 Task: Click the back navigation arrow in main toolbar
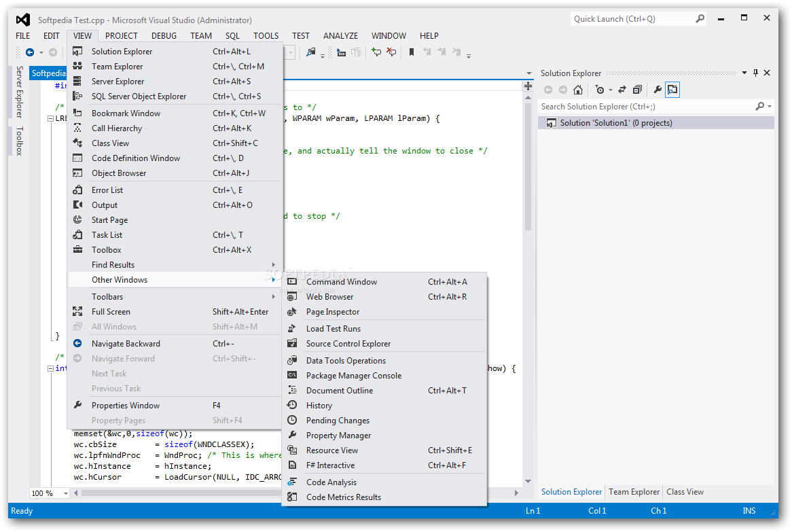30,52
